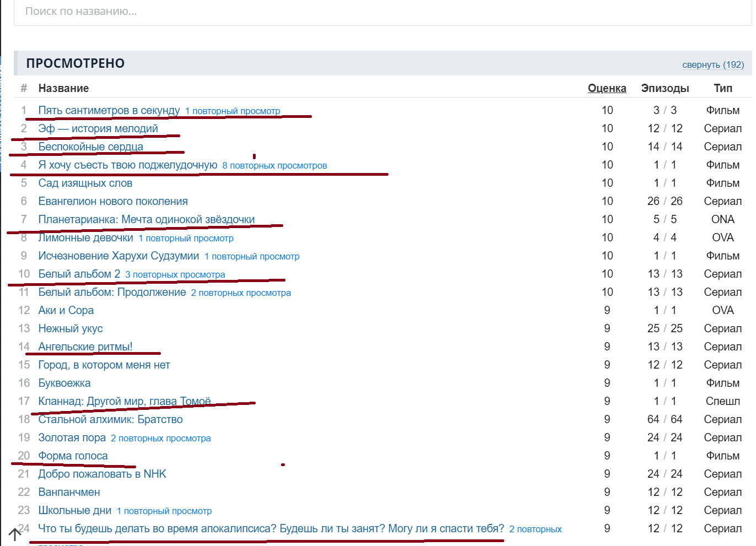
Task: Open Я хочу съесть твою поджелудочную
Action: pos(127,165)
